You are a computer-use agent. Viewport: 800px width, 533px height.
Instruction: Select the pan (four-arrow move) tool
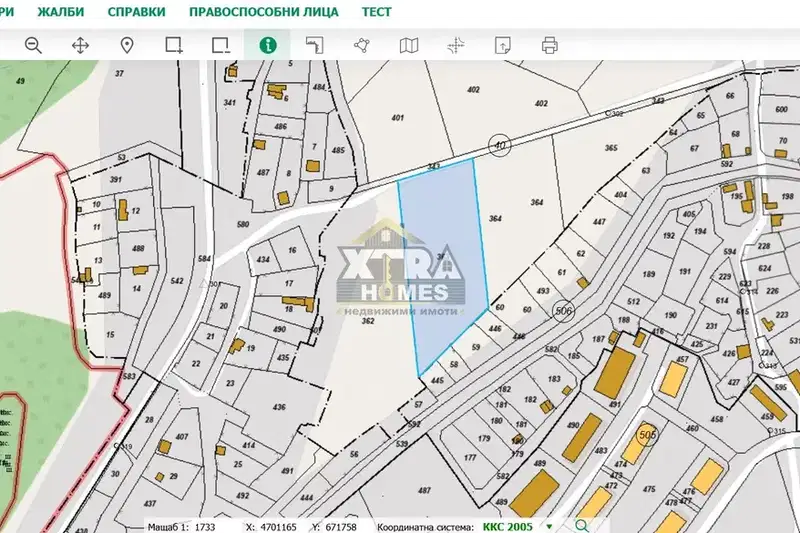tap(80, 45)
